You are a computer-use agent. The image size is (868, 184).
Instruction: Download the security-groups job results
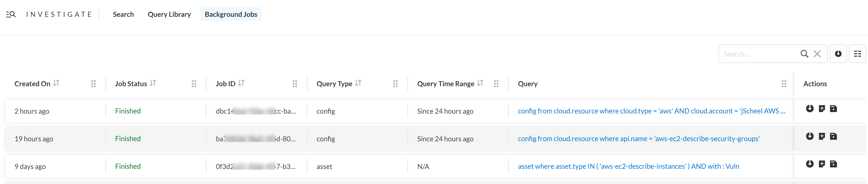[810, 136]
